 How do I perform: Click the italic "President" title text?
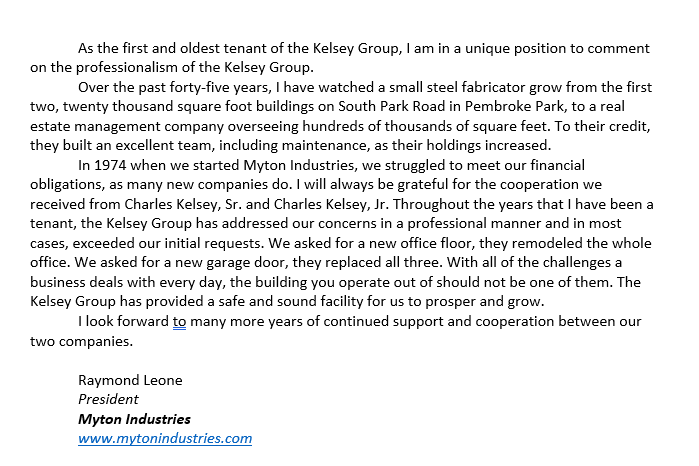[x=108, y=399]
